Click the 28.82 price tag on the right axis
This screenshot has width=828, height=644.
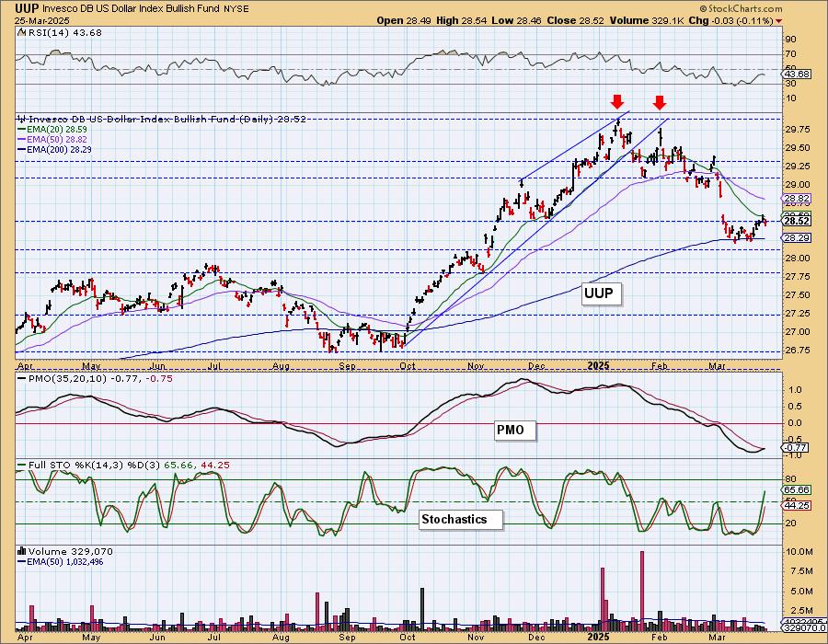click(797, 199)
